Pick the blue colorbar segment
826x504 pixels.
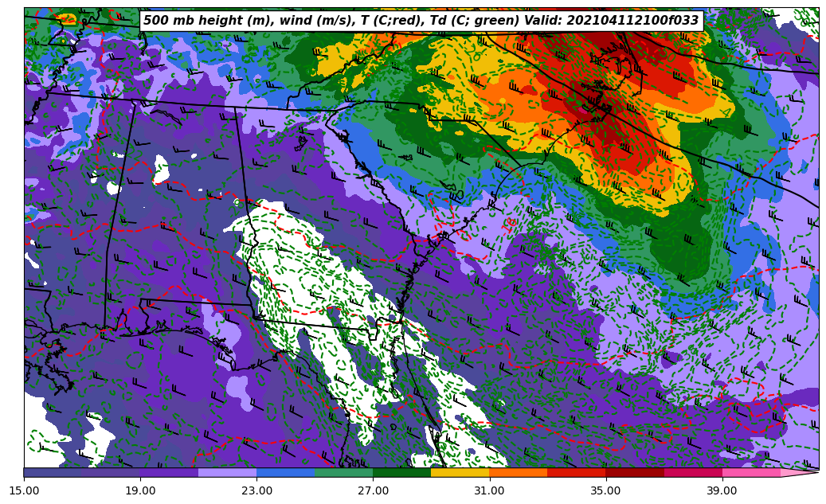tap(285, 472)
